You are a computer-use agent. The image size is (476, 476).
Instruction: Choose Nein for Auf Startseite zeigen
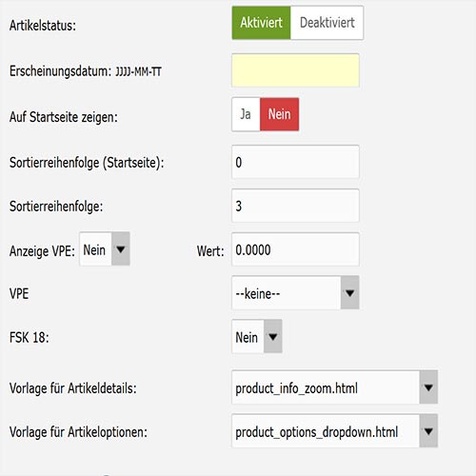tap(279, 114)
